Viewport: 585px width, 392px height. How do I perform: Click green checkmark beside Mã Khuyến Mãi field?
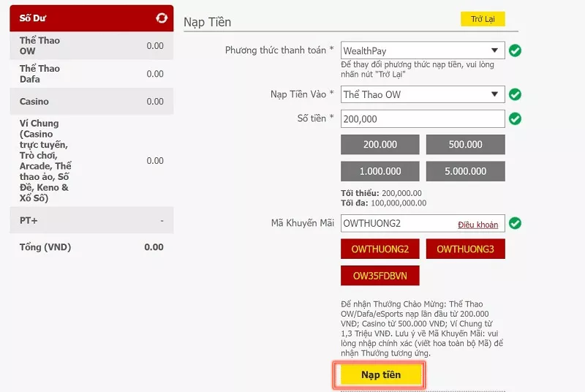click(515, 223)
